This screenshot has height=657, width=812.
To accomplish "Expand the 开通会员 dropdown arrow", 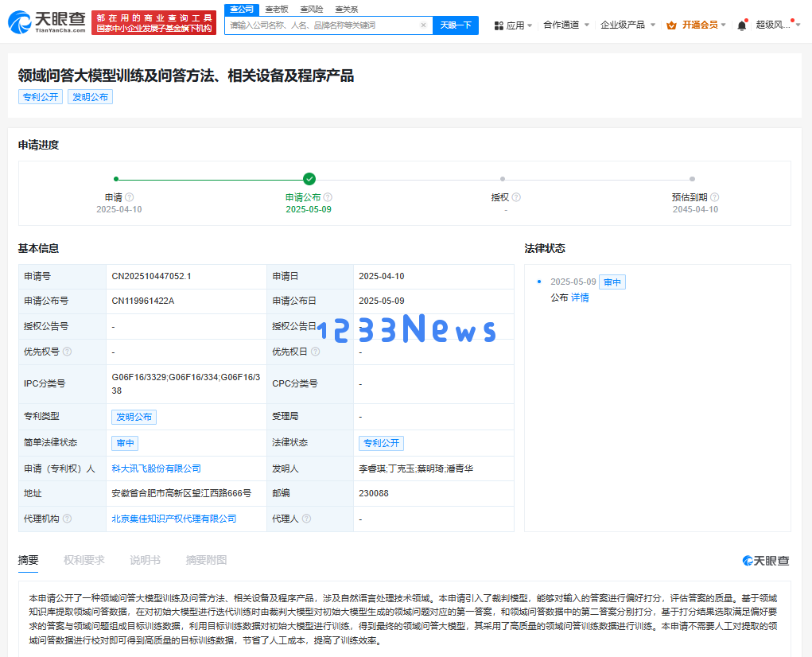I will [724, 25].
